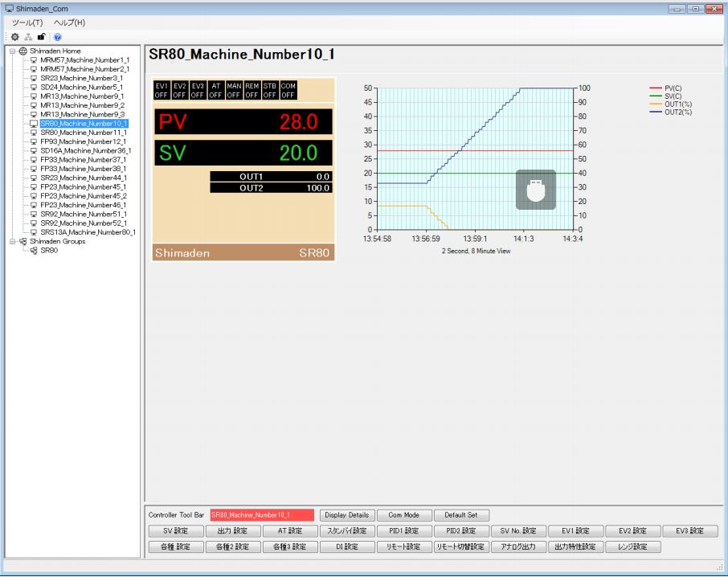Click the MAN OFF status indicator
This screenshot has height=577, width=728.
tap(234, 90)
